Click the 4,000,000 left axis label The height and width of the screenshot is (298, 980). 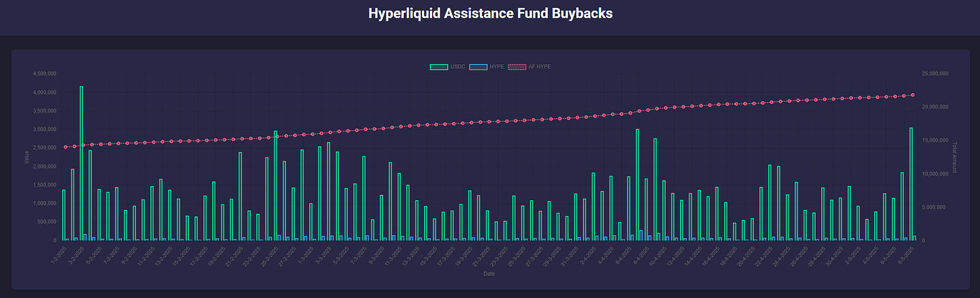tap(45, 92)
